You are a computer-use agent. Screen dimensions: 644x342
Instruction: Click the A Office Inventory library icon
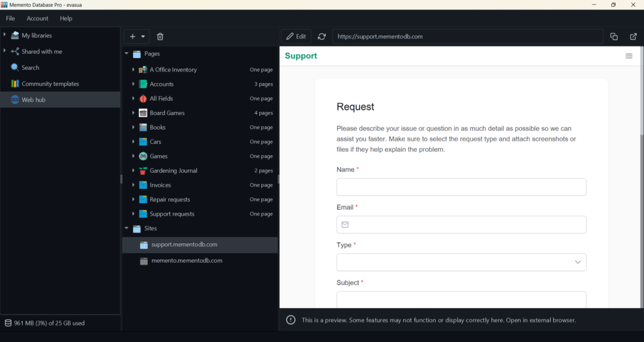click(143, 69)
